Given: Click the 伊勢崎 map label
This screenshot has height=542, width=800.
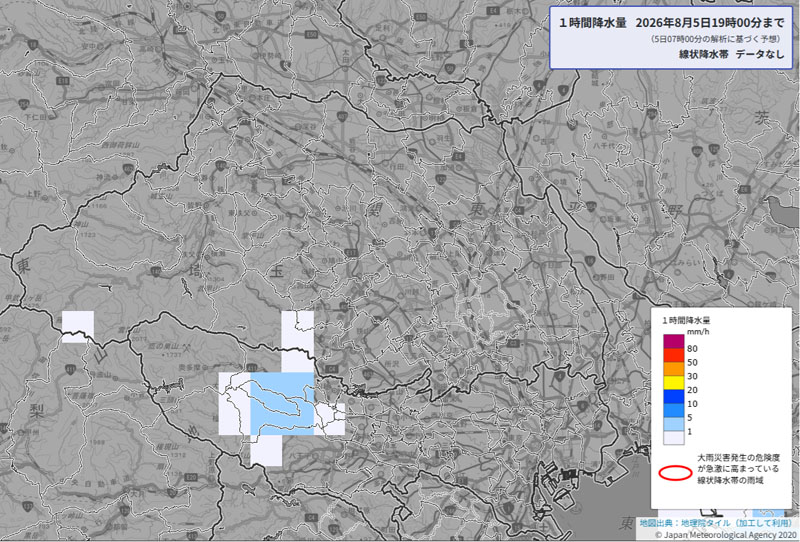Looking at the screenshot, I should tap(269, 55).
